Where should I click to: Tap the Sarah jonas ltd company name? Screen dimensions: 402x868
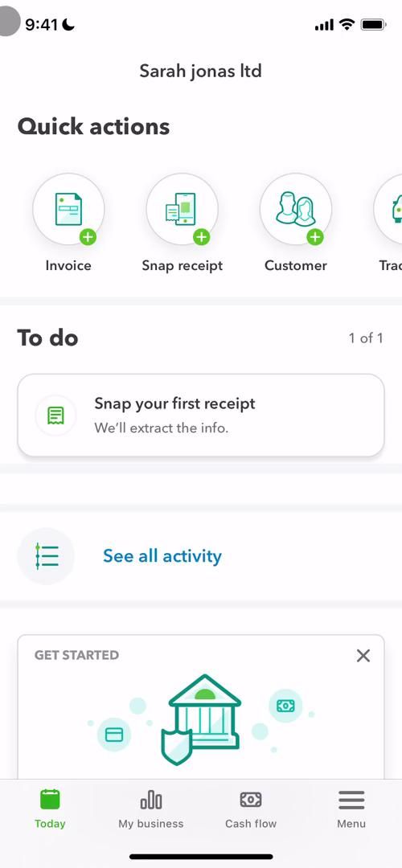pyautogui.click(x=200, y=71)
